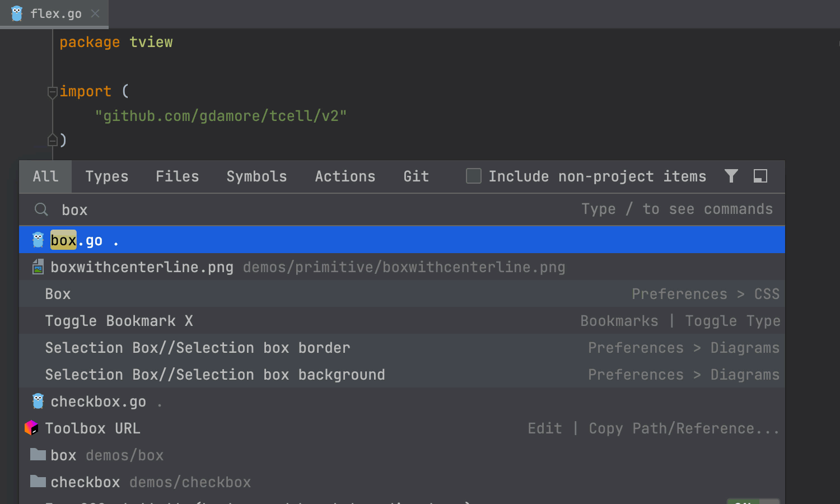Open the Box CSS preferences result
The height and width of the screenshot is (504, 840).
click(x=58, y=294)
